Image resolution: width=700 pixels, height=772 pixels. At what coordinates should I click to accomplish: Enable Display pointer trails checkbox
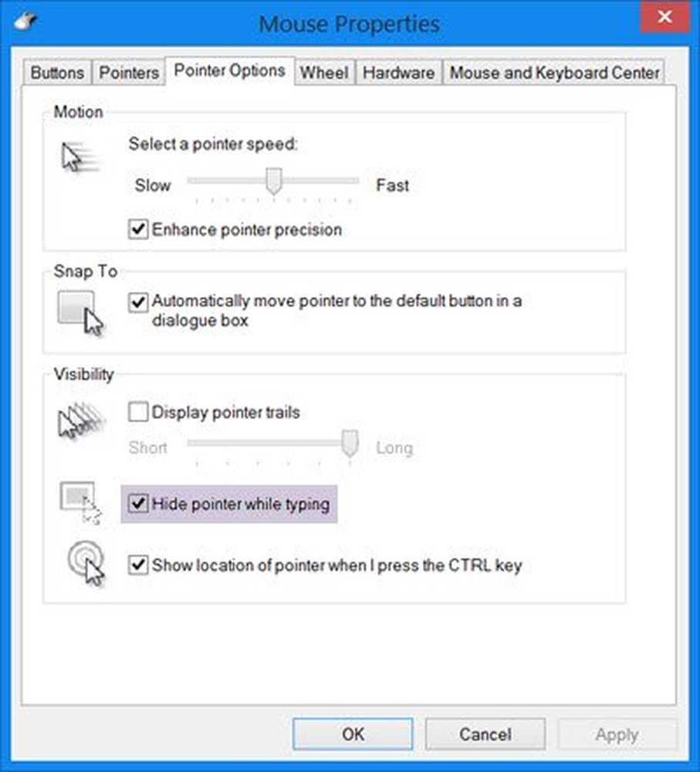click(x=139, y=413)
